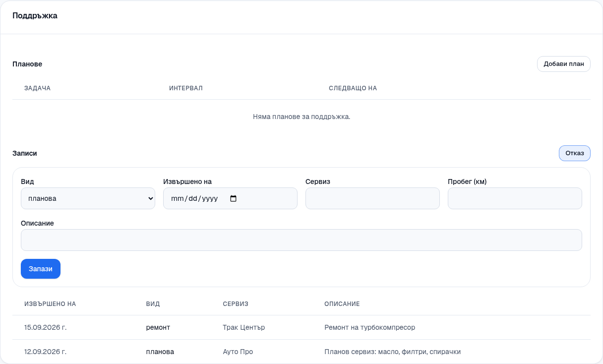Save the record with Запази button
This screenshot has width=603, height=364.
click(x=41, y=269)
